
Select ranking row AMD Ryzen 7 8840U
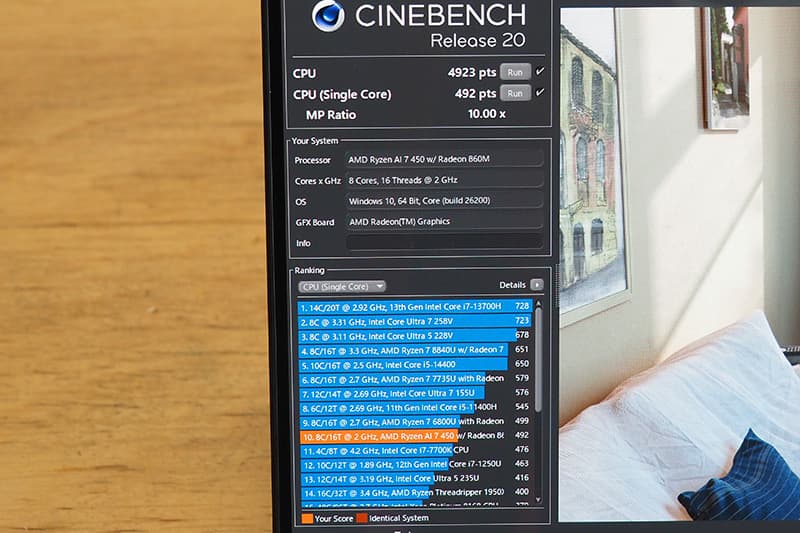[x=415, y=350]
